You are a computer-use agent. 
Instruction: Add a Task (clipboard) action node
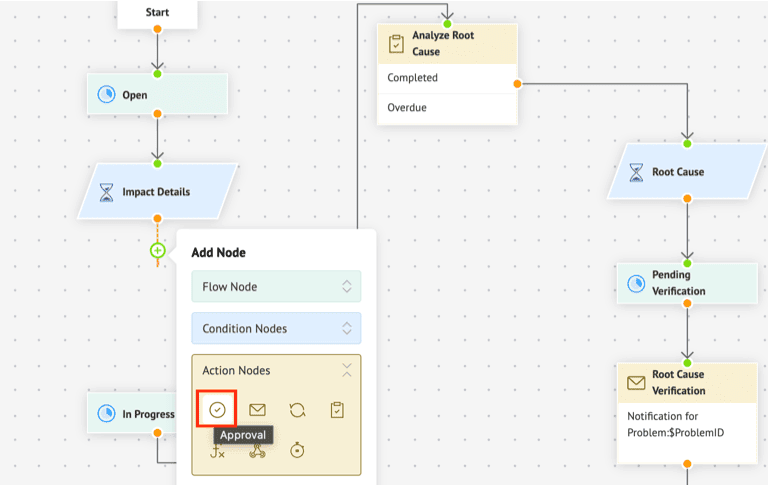tap(337, 410)
